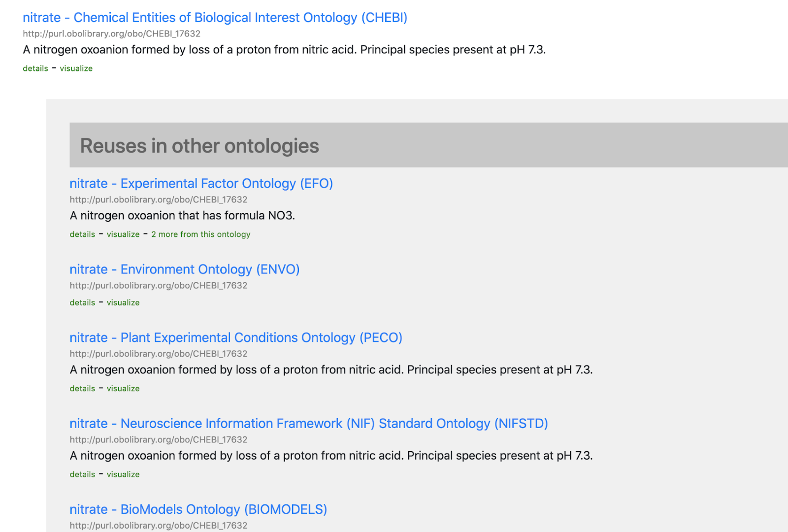Click visualize under the EFO result
Screen dimensions: 788x532
point(123,234)
